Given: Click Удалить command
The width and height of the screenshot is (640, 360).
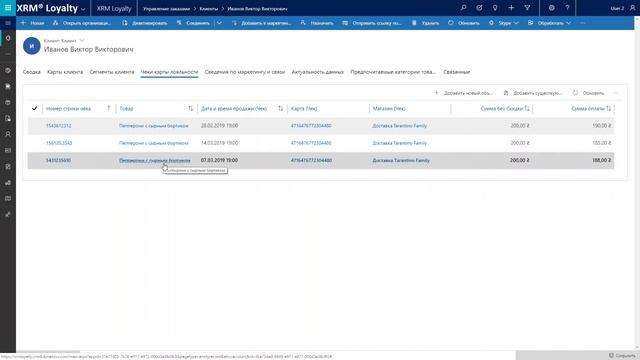Looking at the screenshot, I should click(425, 23).
